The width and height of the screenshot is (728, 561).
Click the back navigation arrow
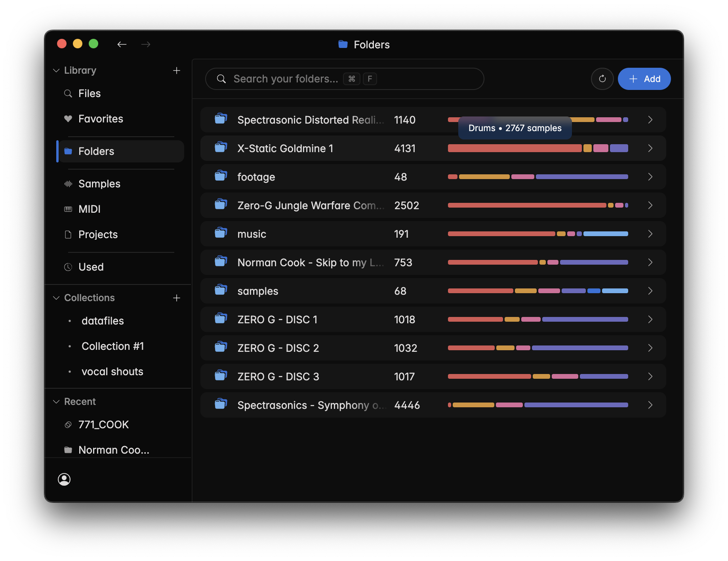click(122, 44)
